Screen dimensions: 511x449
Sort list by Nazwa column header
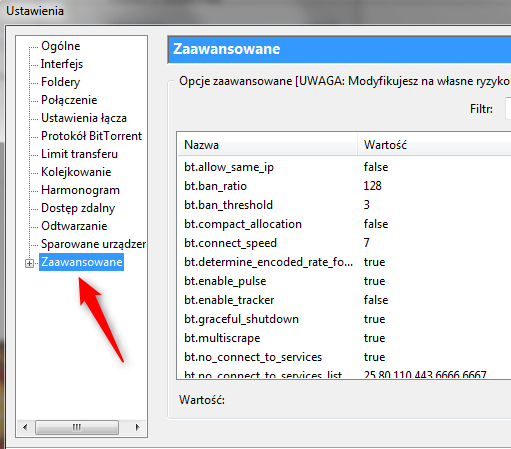pos(268,145)
